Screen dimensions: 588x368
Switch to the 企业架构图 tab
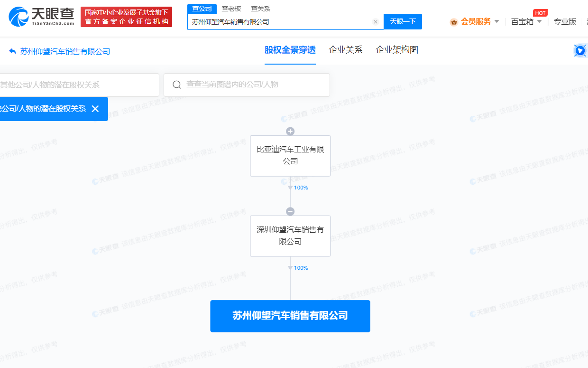(397, 50)
